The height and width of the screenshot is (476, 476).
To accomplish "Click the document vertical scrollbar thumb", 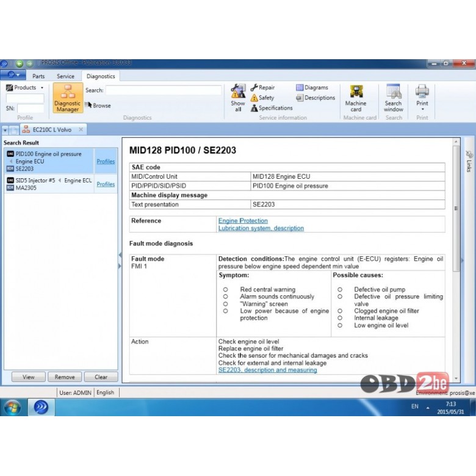I will [456, 208].
